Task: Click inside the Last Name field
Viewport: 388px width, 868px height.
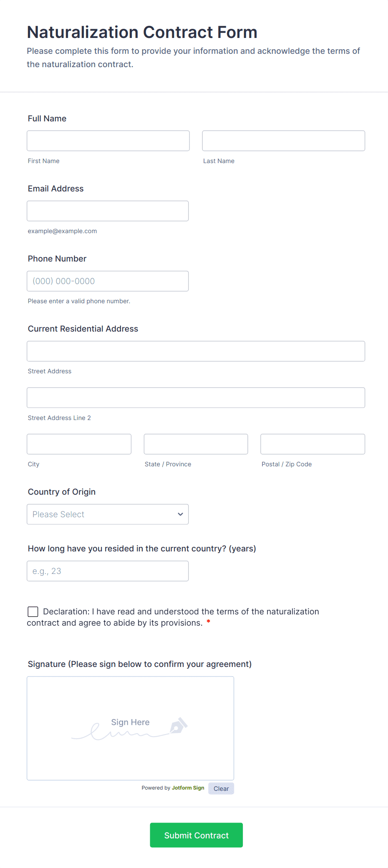Action: [x=283, y=141]
